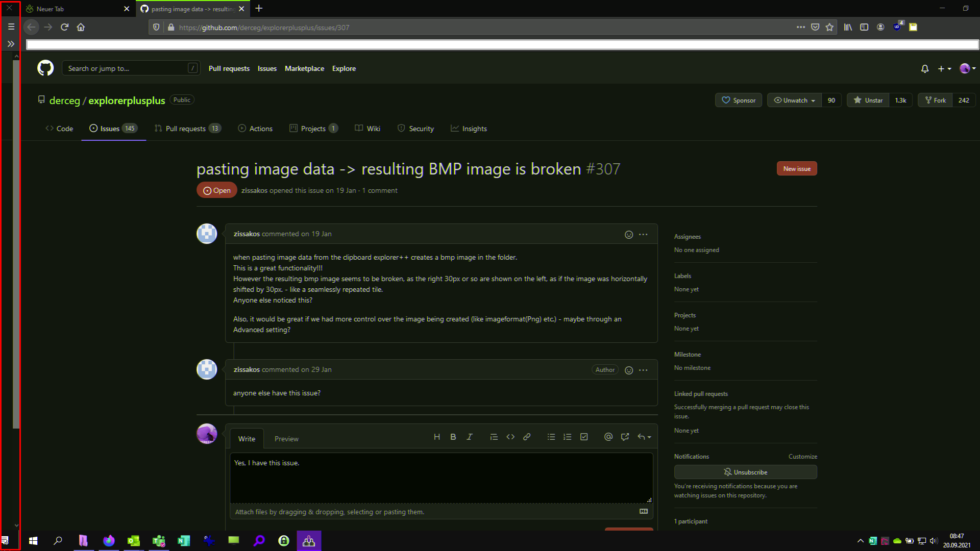Insert heading with the H toolbar icon

click(436, 437)
